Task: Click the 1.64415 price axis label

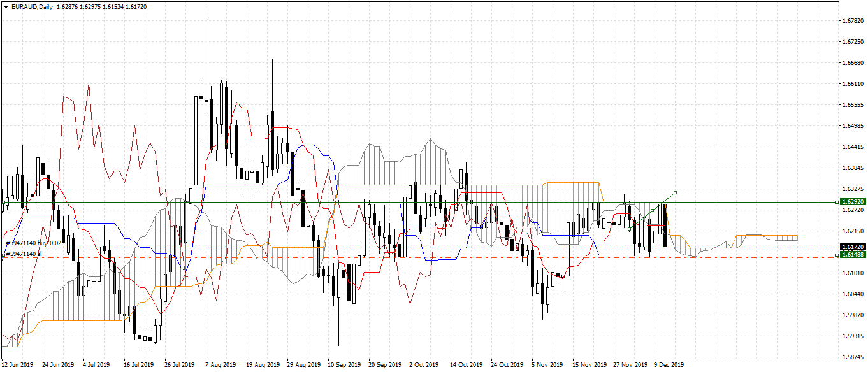Action: (852, 147)
